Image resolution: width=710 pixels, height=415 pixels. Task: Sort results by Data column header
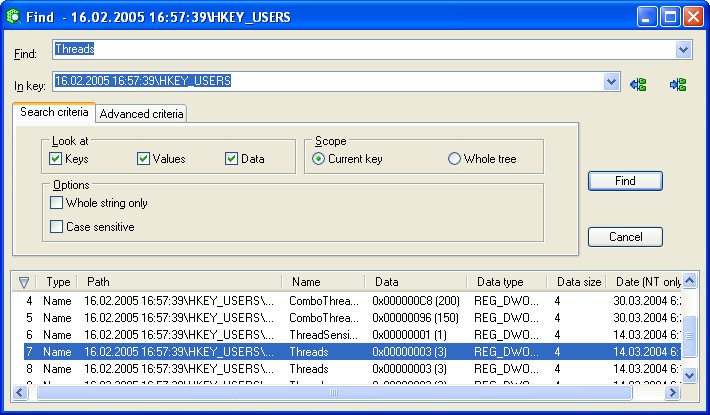(x=416, y=282)
